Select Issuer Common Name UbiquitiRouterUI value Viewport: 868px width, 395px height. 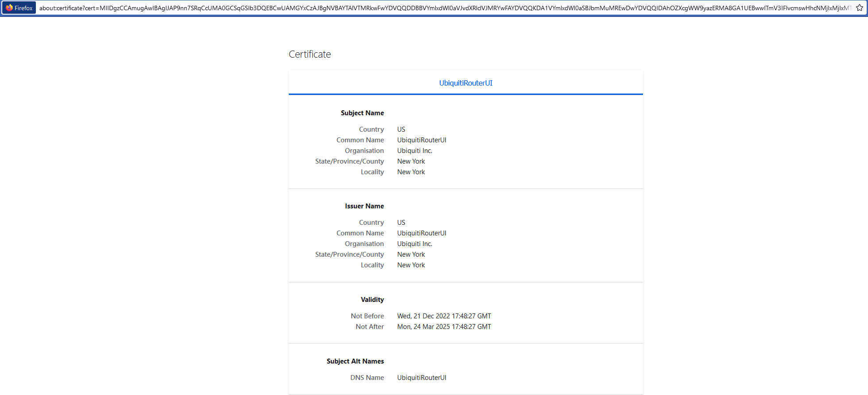tap(422, 233)
